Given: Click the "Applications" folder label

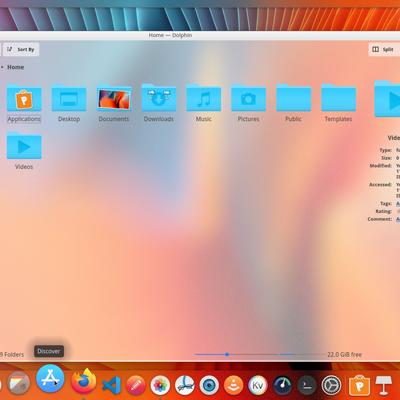Looking at the screenshot, I should [24, 119].
